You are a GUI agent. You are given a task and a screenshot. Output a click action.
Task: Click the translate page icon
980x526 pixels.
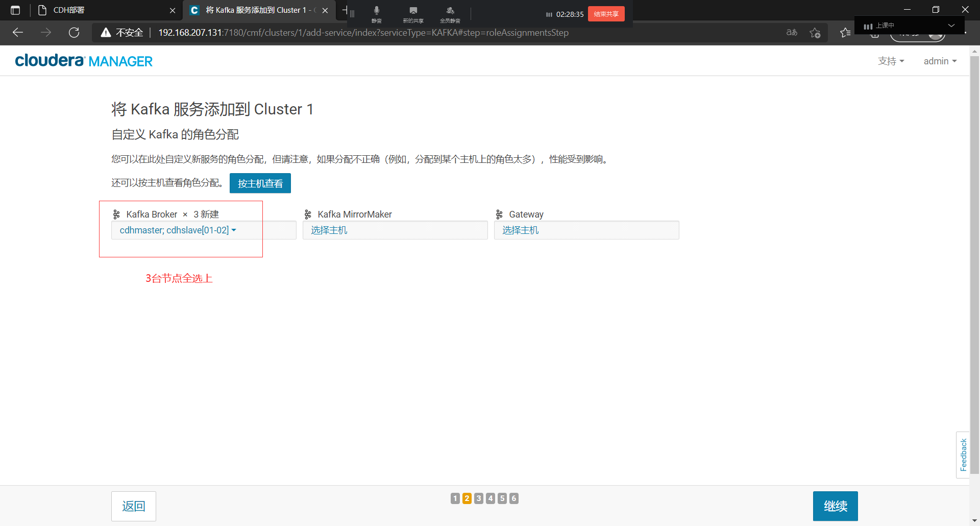792,33
